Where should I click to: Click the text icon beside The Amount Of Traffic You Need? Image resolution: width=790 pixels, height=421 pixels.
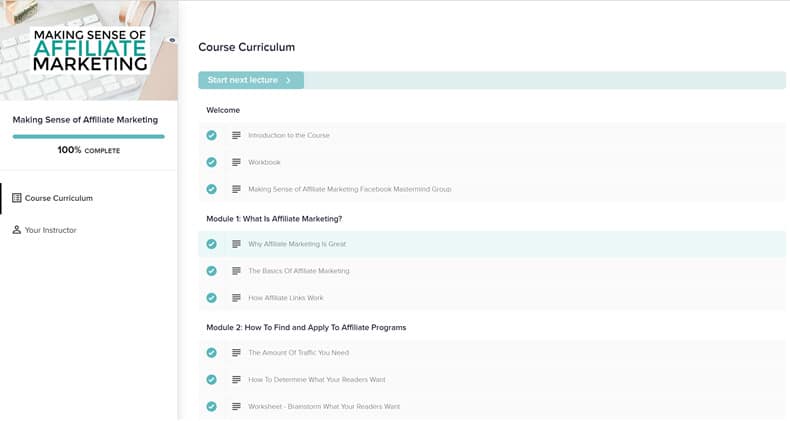pos(236,353)
